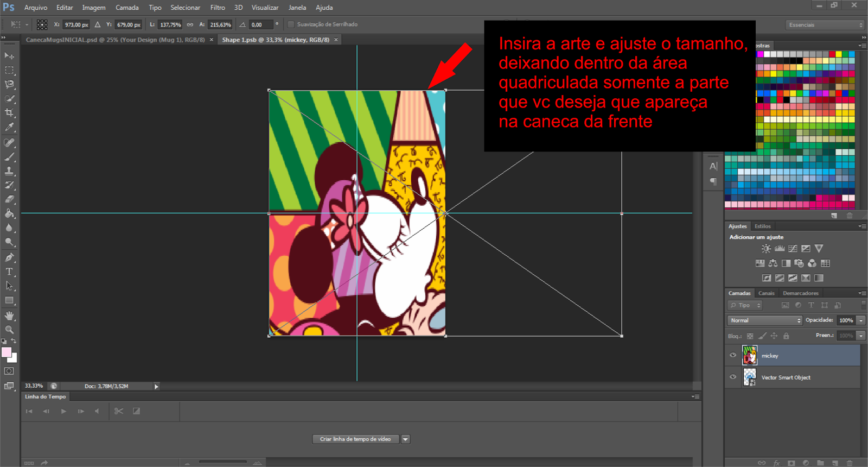The height and width of the screenshot is (467, 868).
Task: Click the add layer style fx icon
Action: click(776, 463)
